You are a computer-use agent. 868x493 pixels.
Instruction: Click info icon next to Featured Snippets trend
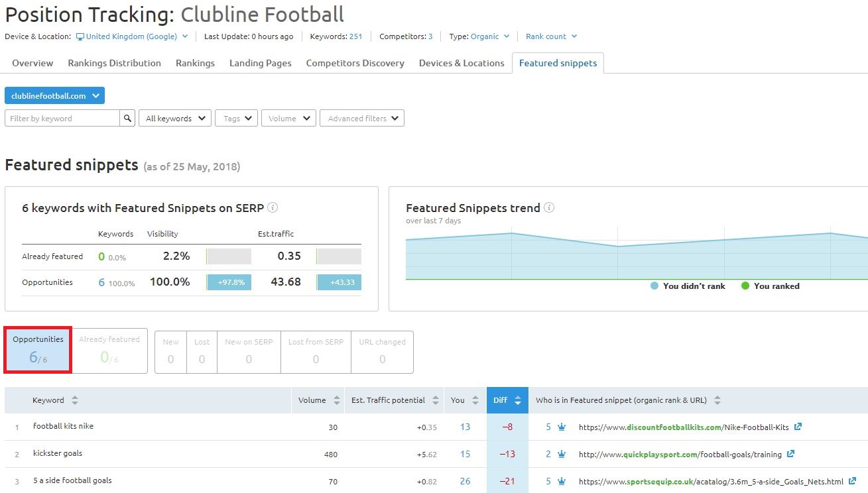click(x=549, y=207)
